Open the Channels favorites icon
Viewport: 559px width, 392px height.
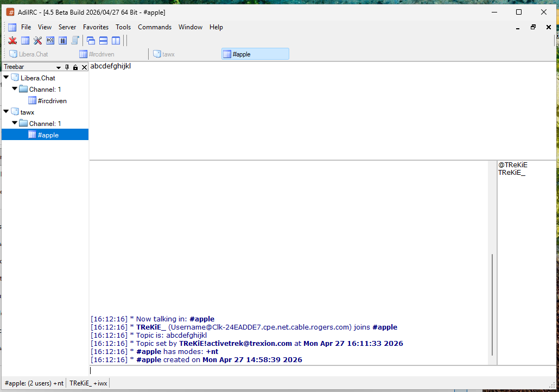tap(62, 40)
